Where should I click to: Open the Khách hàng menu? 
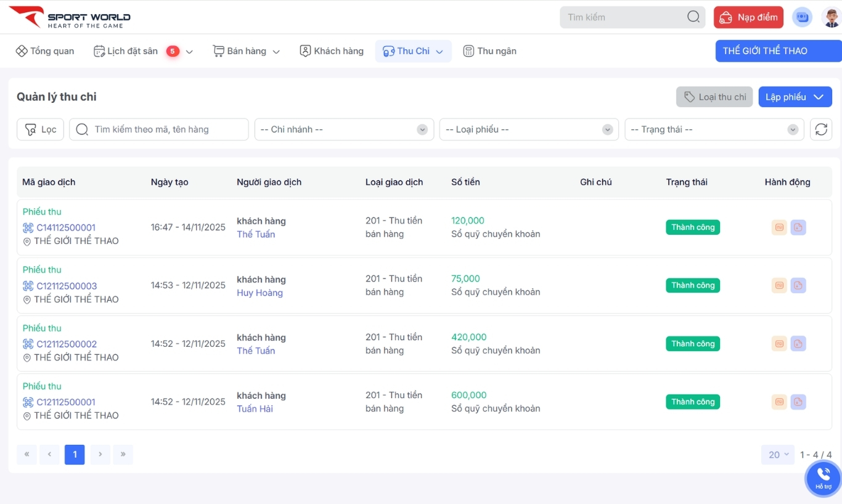tap(332, 51)
